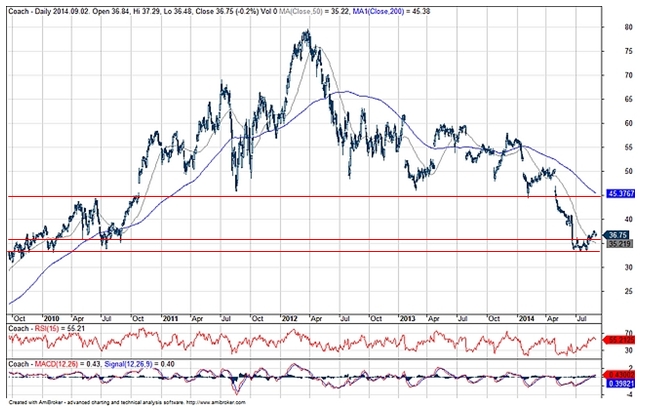Image resolution: width=645 pixels, height=408 pixels.
Task: Click the 'Created with AmiBroker' footer text
Action: (35, 403)
